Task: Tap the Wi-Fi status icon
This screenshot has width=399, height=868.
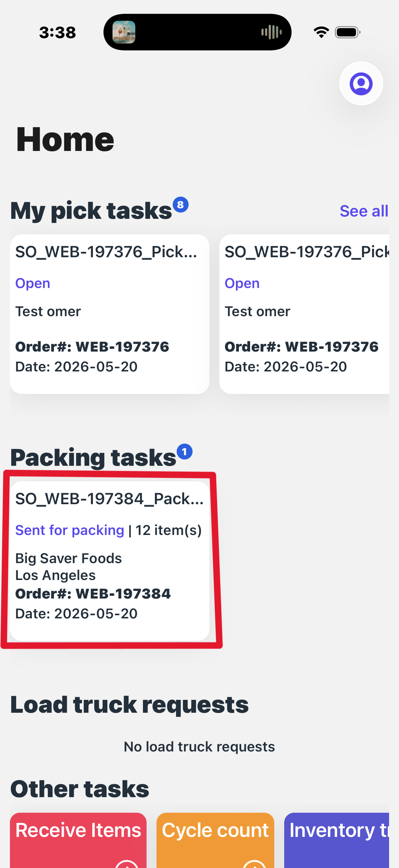Action: 321,32
